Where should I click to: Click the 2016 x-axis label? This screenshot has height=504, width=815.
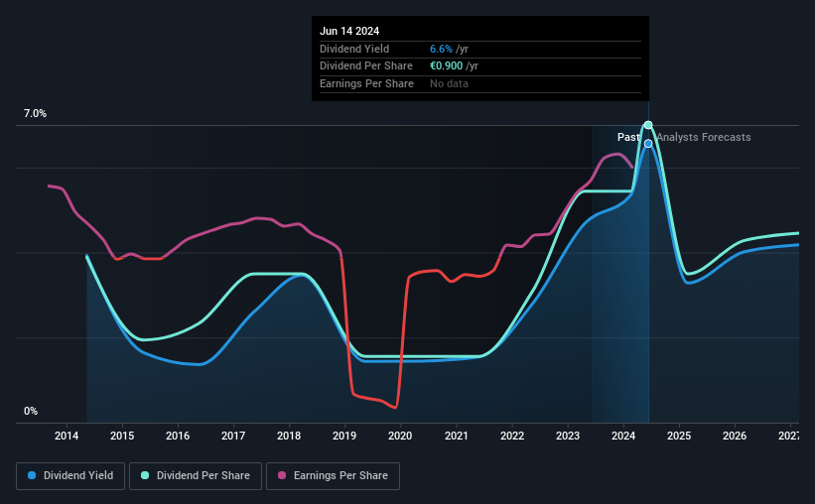click(x=178, y=436)
